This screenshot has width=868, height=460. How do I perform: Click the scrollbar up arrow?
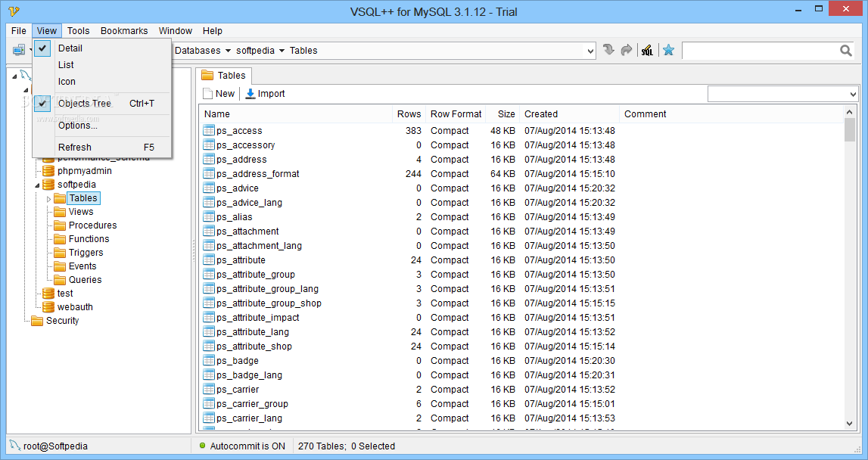pos(850,113)
